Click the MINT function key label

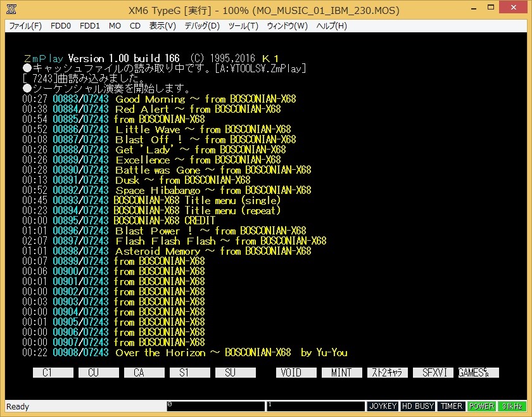[342, 373]
